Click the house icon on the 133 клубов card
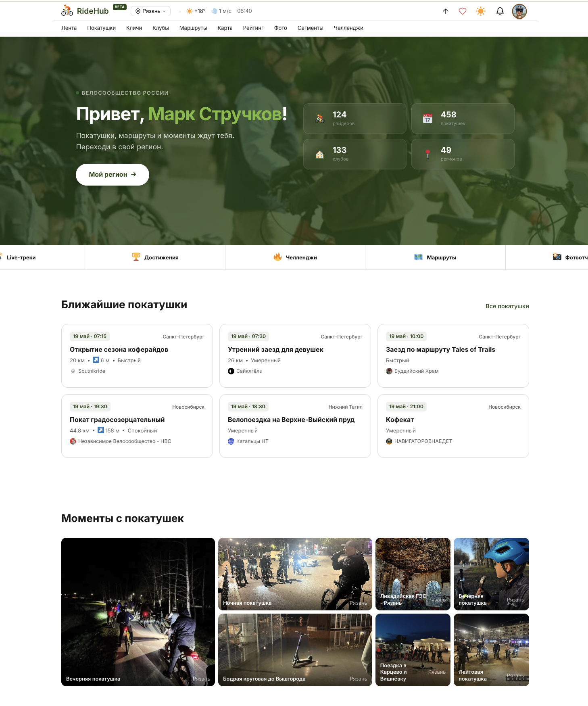Image resolution: width=588 pixels, height=706 pixels. tap(320, 154)
